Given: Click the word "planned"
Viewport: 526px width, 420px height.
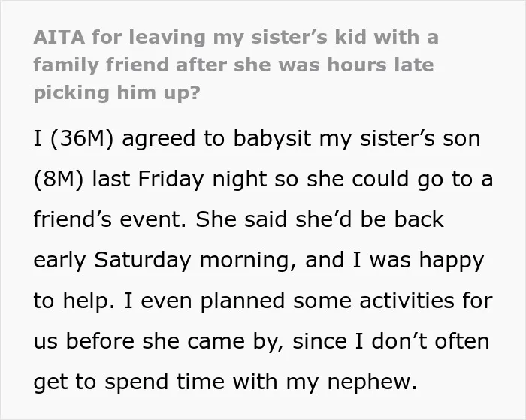Looking at the screenshot, I should pyautogui.click(x=243, y=301).
